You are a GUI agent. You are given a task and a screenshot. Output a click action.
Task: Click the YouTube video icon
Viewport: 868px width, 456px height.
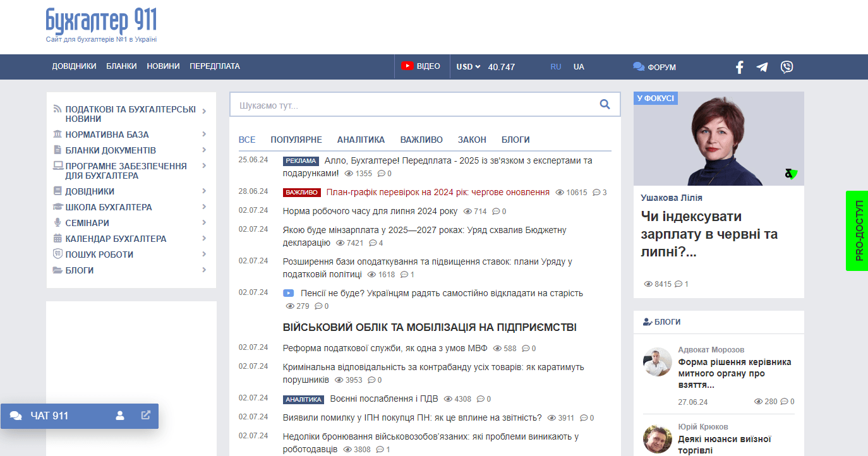click(407, 66)
